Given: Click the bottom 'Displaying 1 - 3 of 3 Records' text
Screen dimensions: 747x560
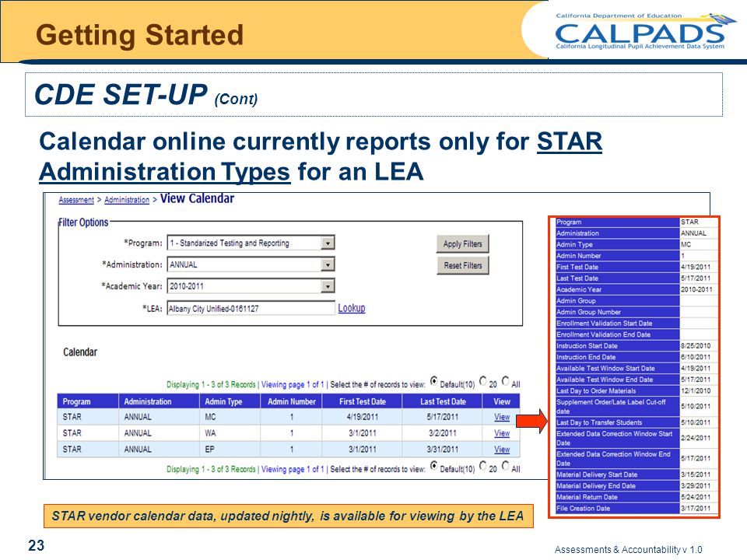Looking at the screenshot, I should click(x=211, y=469).
